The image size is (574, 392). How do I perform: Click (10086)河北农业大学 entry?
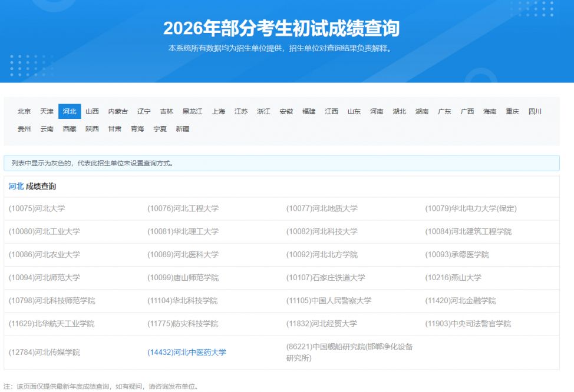click(x=44, y=255)
